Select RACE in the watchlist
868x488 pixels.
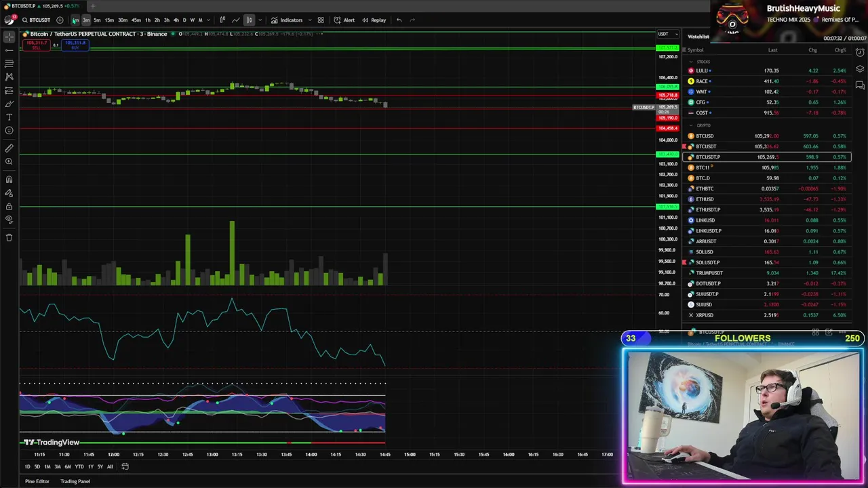[x=768, y=81]
